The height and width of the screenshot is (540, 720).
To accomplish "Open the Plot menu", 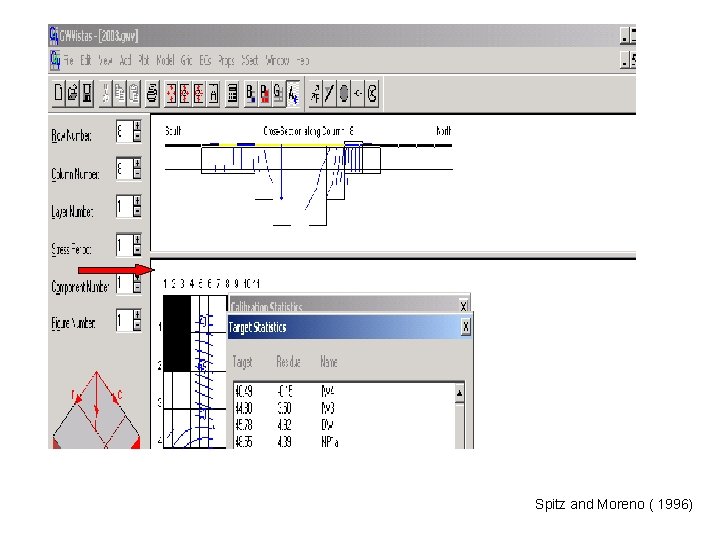I will [x=144, y=60].
